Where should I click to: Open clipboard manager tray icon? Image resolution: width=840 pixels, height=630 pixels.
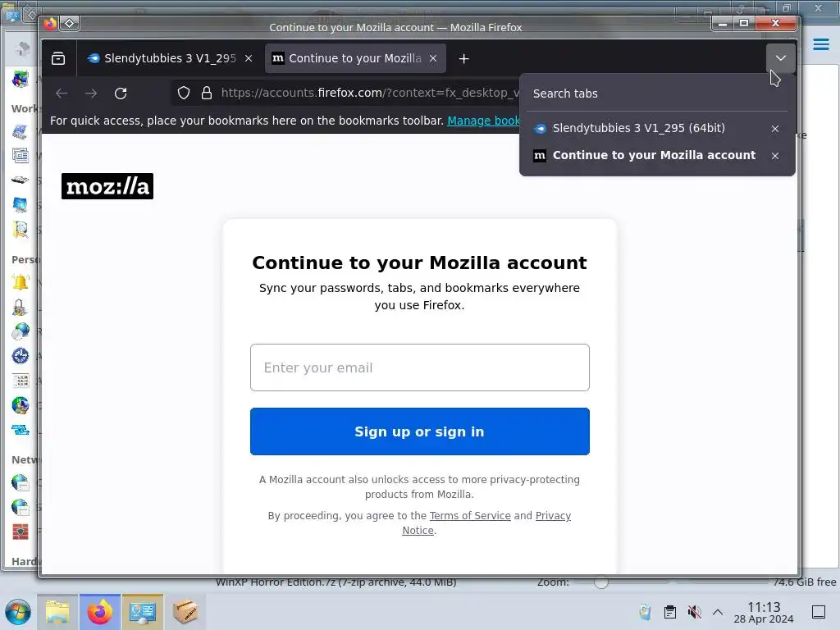pos(669,612)
